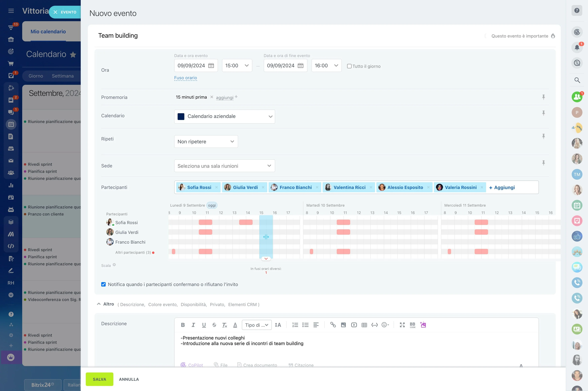The height and width of the screenshot is (391, 588).
Task: Open the start date calendar picker
Action: [x=211, y=66]
